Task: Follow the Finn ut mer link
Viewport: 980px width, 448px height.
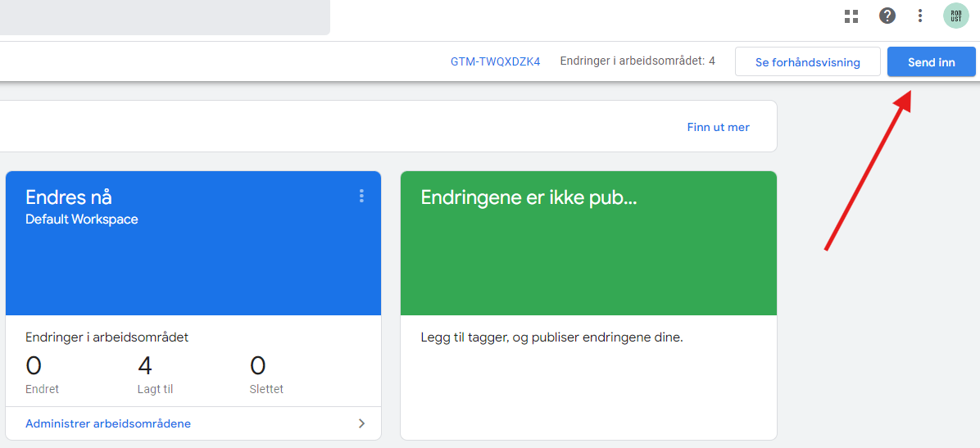Action: 718,127
